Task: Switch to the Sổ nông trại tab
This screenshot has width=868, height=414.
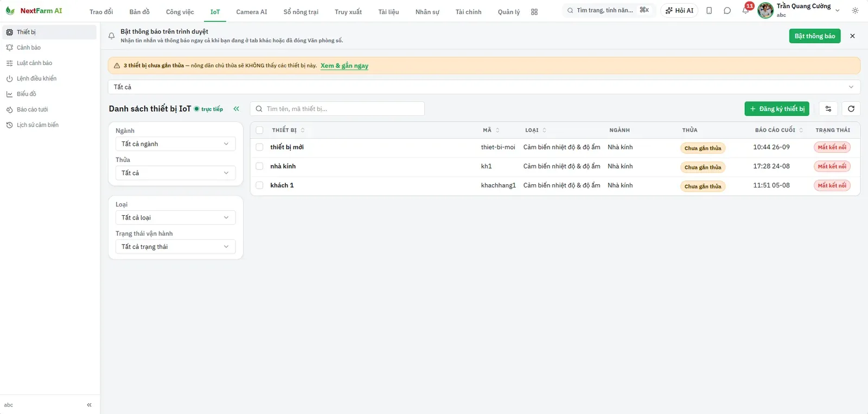Action: (x=301, y=12)
